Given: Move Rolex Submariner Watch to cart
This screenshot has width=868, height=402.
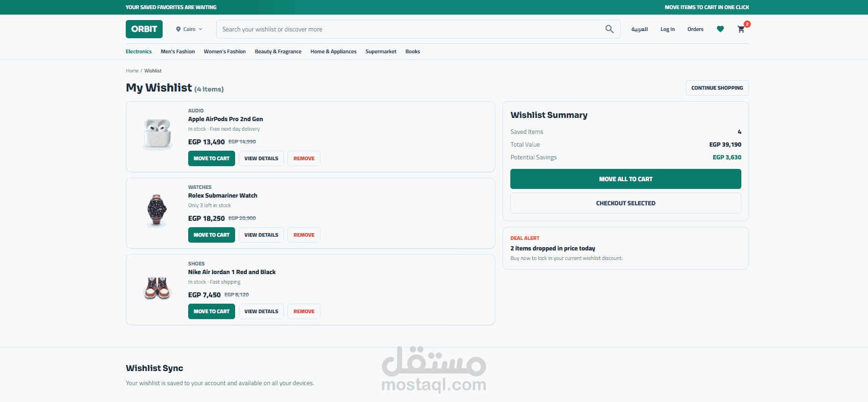Looking at the screenshot, I should [x=211, y=235].
